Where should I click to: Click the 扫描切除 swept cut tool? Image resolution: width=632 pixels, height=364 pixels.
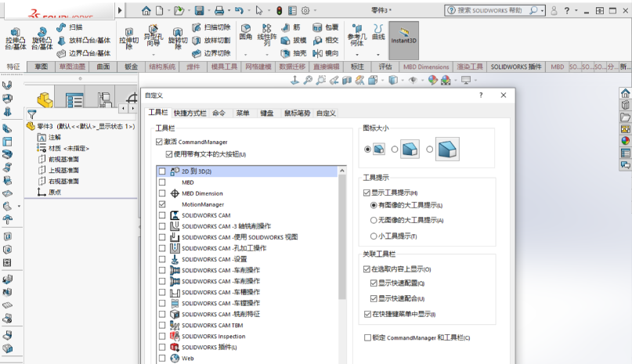tap(211, 27)
